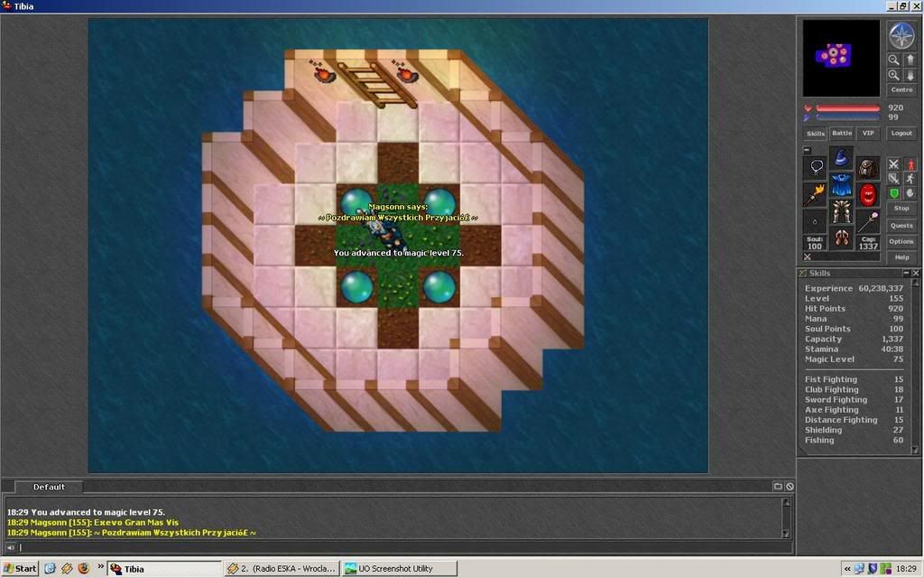Click the red hit points bar

pos(847,108)
